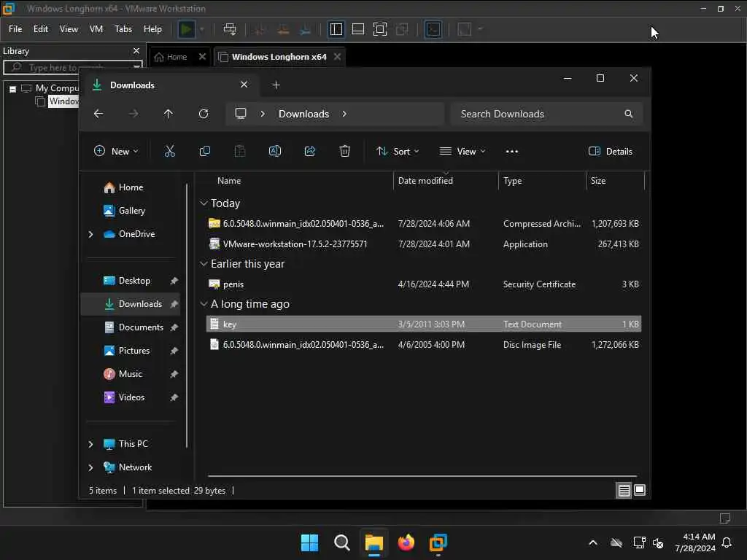Collapse the Earlier this year group
This screenshot has width=747, height=560.
pos(204,264)
